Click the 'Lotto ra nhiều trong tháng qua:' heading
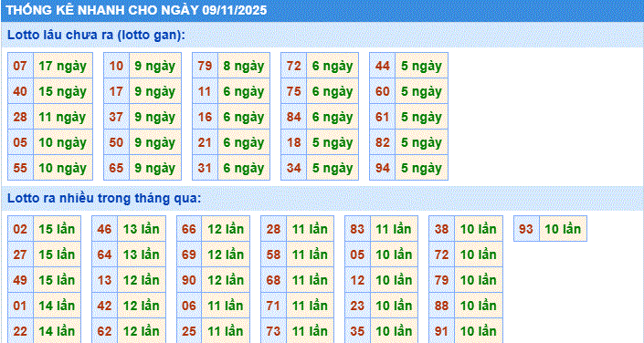This screenshot has width=644, height=343. 105,199
